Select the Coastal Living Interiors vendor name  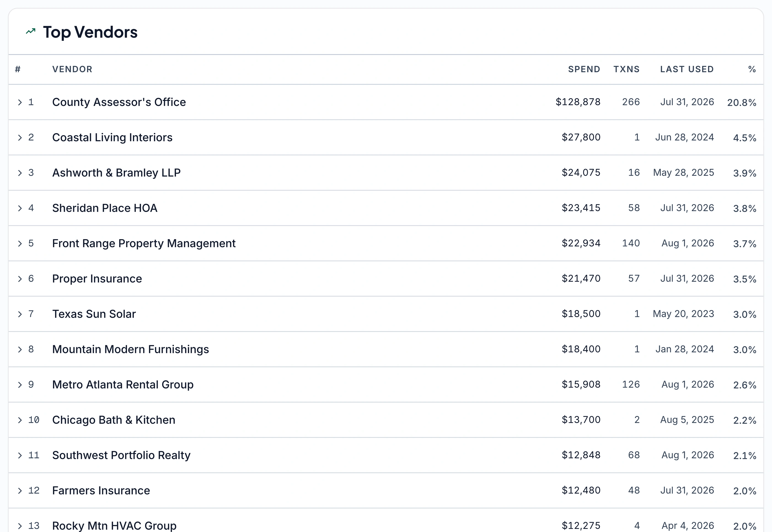coord(112,137)
